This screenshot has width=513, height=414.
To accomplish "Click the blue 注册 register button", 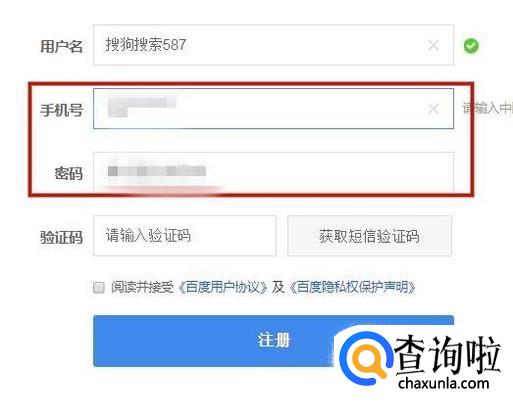I will [x=273, y=341].
